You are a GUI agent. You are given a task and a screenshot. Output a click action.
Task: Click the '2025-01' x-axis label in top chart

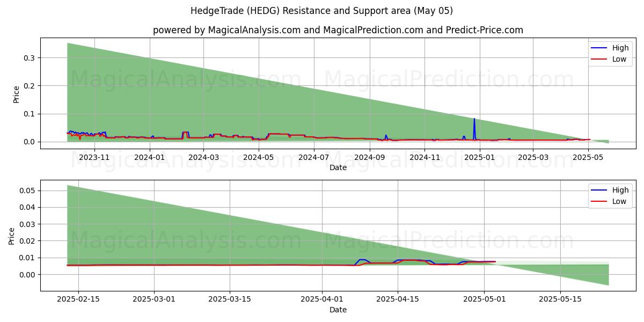coord(479,157)
